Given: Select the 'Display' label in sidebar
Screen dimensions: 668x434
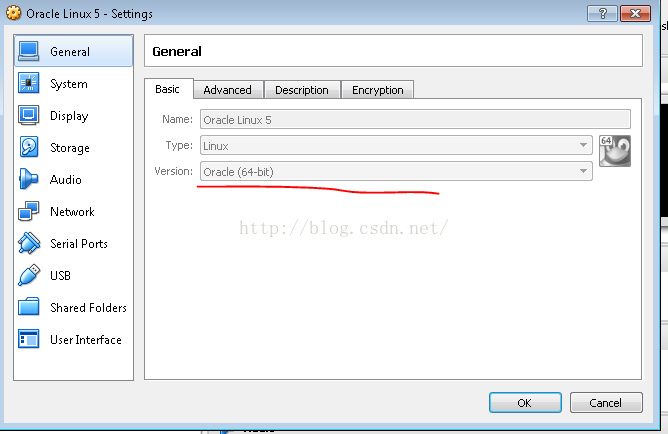Looking at the screenshot, I should pyautogui.click(x=69, y=116).
